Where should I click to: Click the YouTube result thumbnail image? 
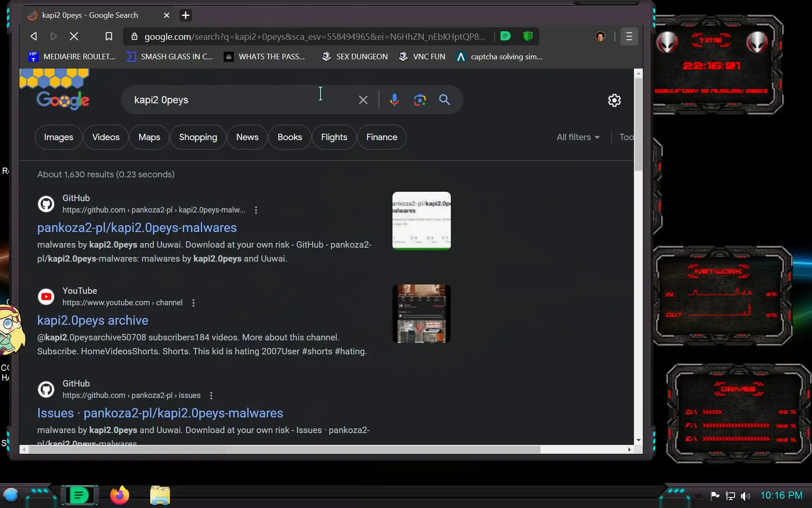pos(421,313)
